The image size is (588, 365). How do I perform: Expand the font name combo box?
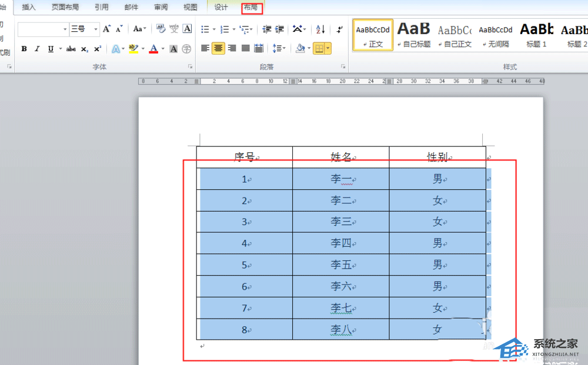tap(65, 29)
